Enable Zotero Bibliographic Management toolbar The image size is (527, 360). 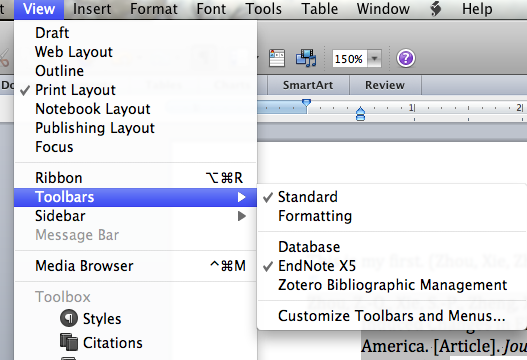(x=392, y=285)
